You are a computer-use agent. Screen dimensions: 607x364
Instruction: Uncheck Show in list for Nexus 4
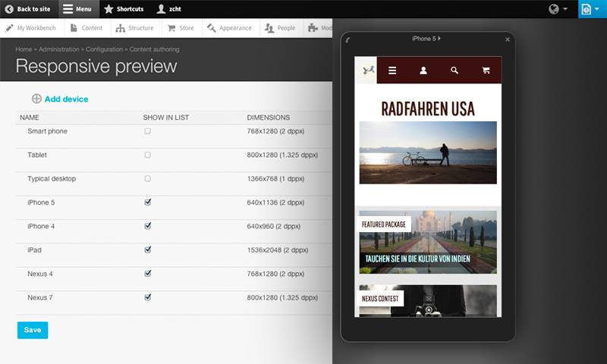(147, 274)
